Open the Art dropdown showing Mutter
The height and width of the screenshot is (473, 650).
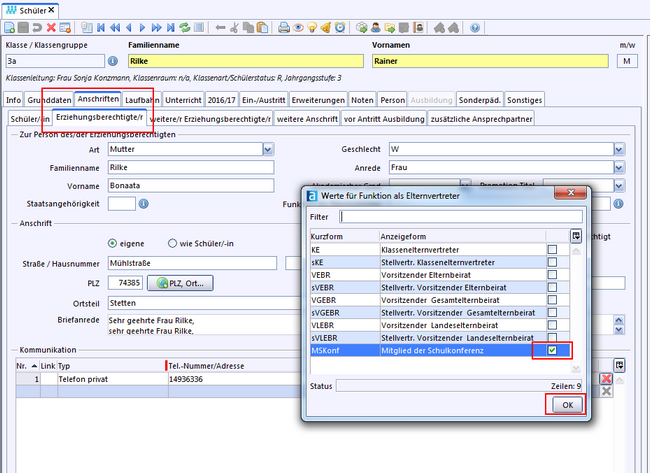click(267, 149)
